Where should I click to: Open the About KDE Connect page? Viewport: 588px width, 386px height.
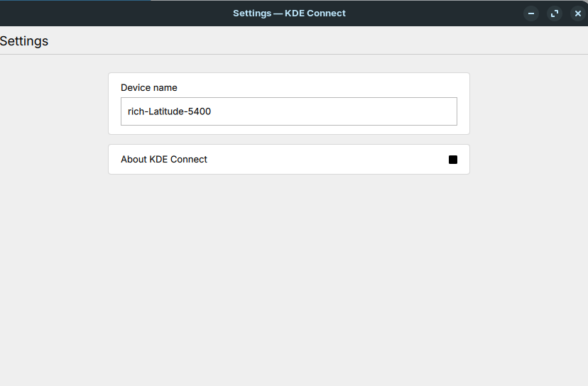288,160
